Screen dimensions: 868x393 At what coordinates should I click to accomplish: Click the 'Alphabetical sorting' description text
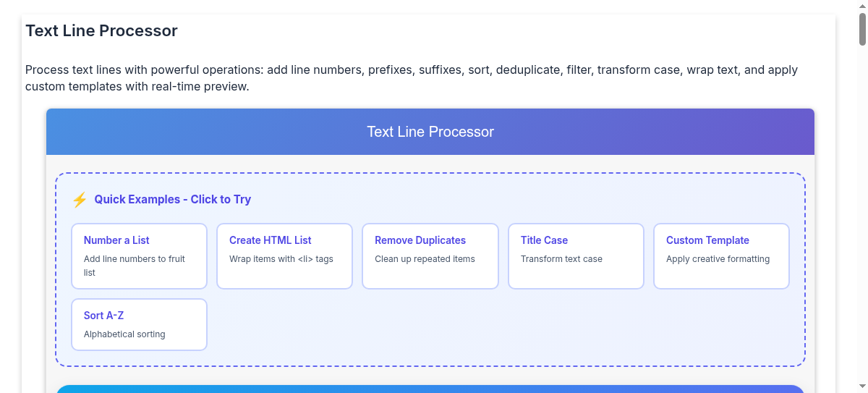pos(124,334)
